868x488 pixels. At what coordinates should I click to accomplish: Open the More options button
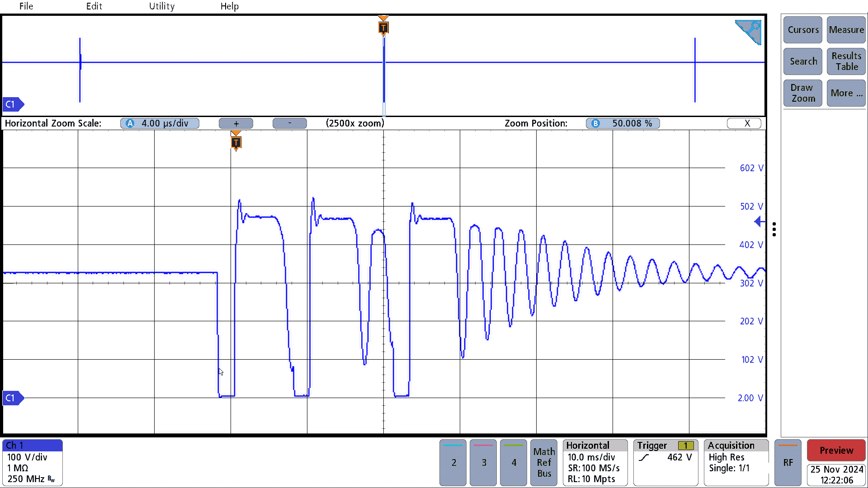point(846,93)
